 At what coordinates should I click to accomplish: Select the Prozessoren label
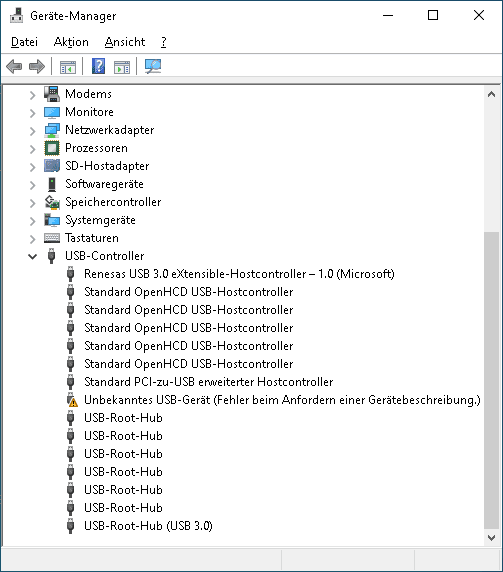(96, 148)
